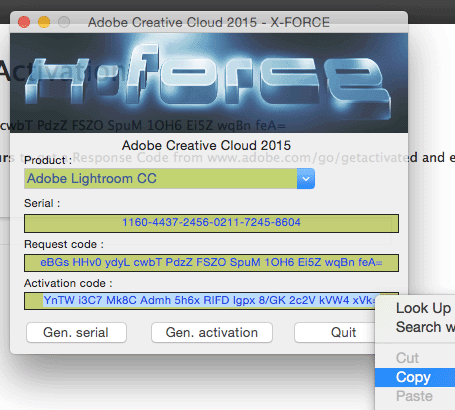The width and height of the screenshot is (455, 410).
Task: Minimize the X-FORCE window with the yellow button
Action: click(44, 22)
